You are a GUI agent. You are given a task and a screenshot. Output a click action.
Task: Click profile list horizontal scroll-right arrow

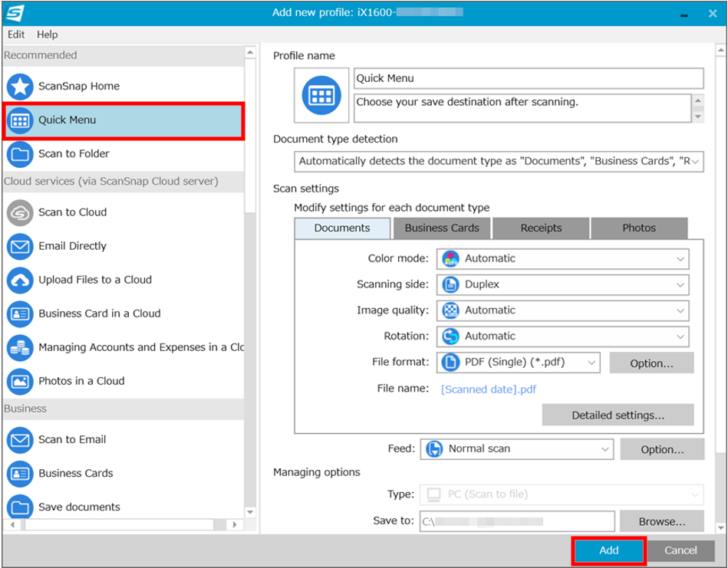tap(235, 525)
